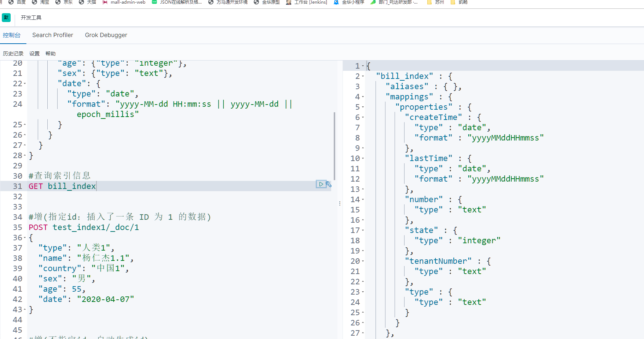Open the wrench actions menu for the request
The width and height of the screenshot is (644, 339).
click(329, 184)
